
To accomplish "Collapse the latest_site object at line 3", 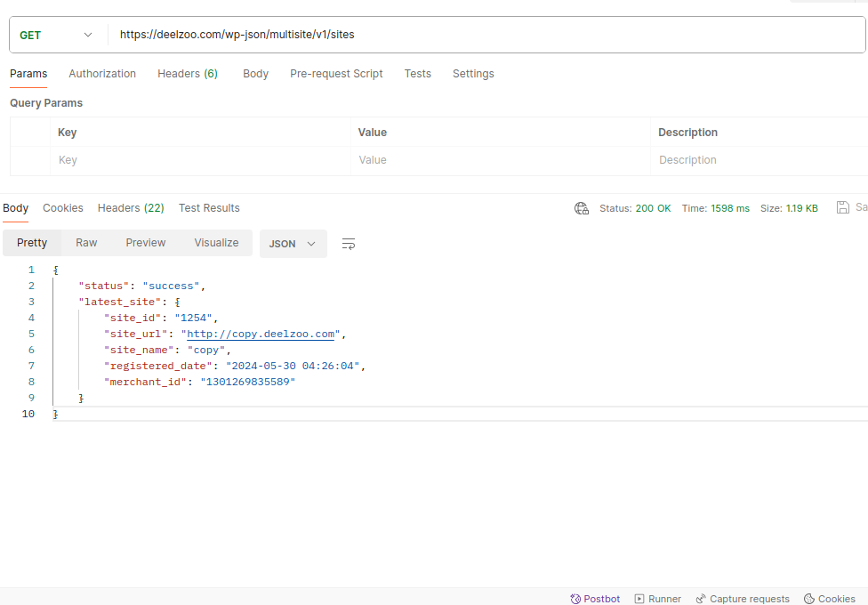I will [x=43, y=302].
